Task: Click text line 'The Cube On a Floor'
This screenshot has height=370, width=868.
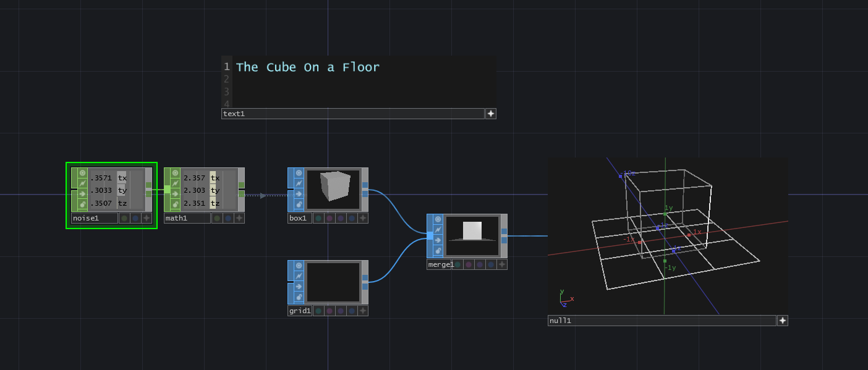Action: 307,67
